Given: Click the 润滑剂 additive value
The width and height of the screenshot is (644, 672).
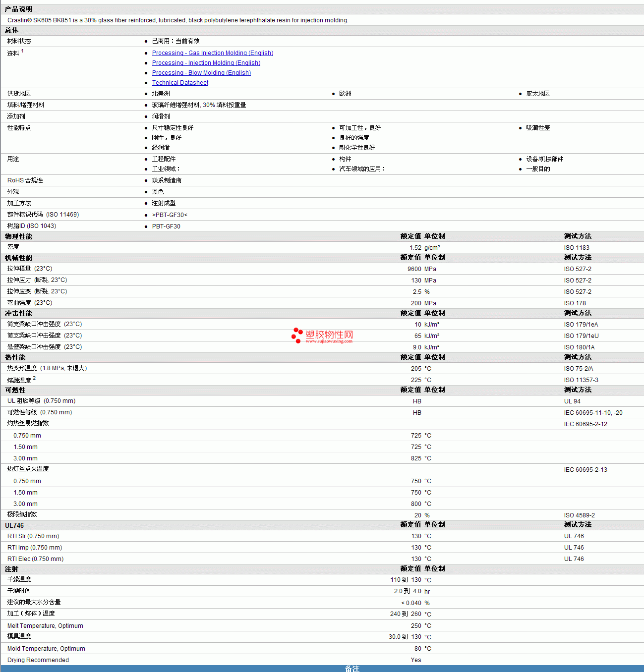Looking at the screenshot, I should 161,116.
